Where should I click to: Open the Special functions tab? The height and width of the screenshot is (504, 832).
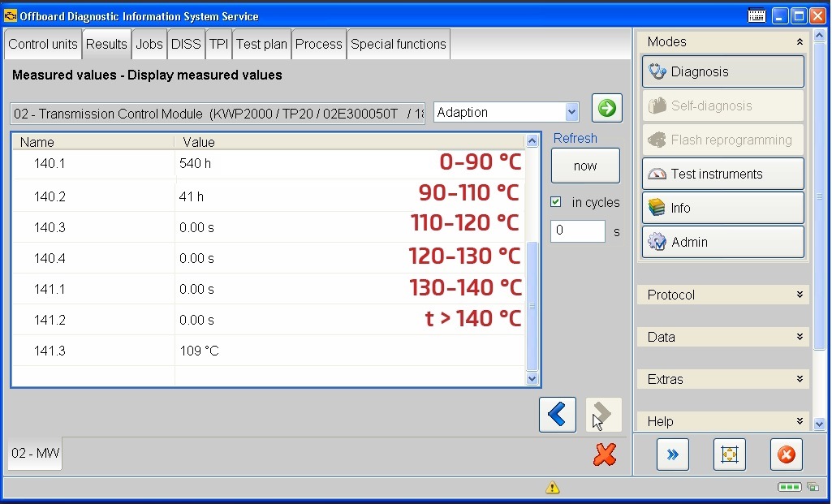tap(398, 45)
